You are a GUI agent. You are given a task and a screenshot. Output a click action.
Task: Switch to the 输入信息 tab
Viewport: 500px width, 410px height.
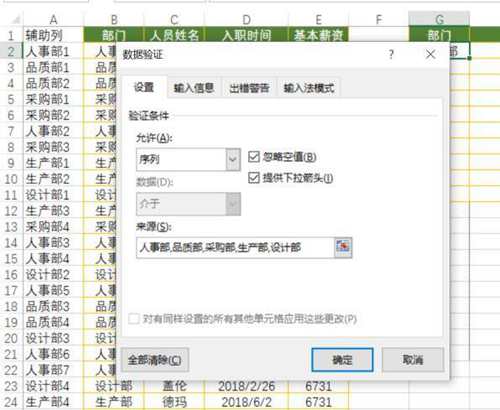[194, 88]
